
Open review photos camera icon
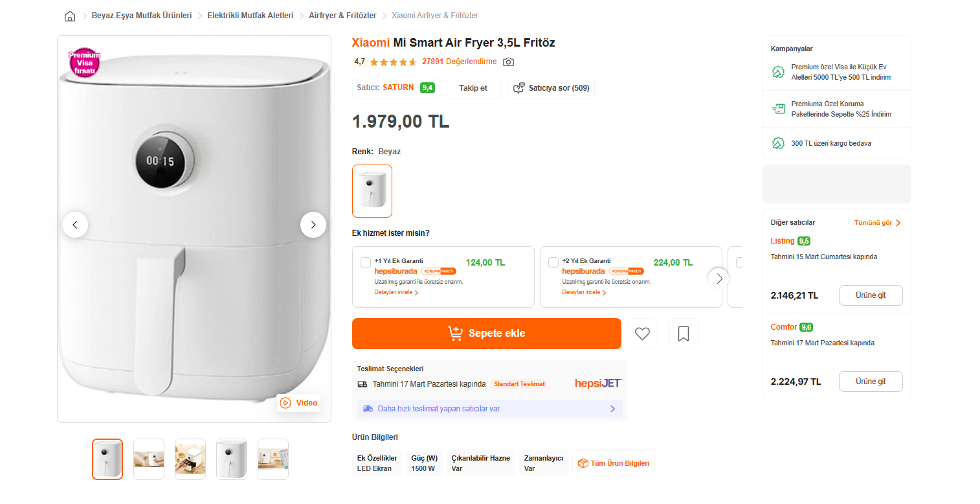[x=509, y=62]
